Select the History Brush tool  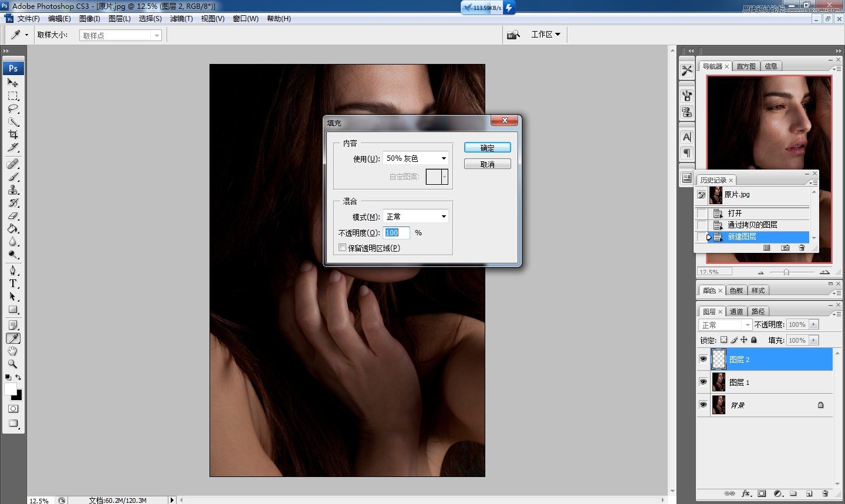13,202
